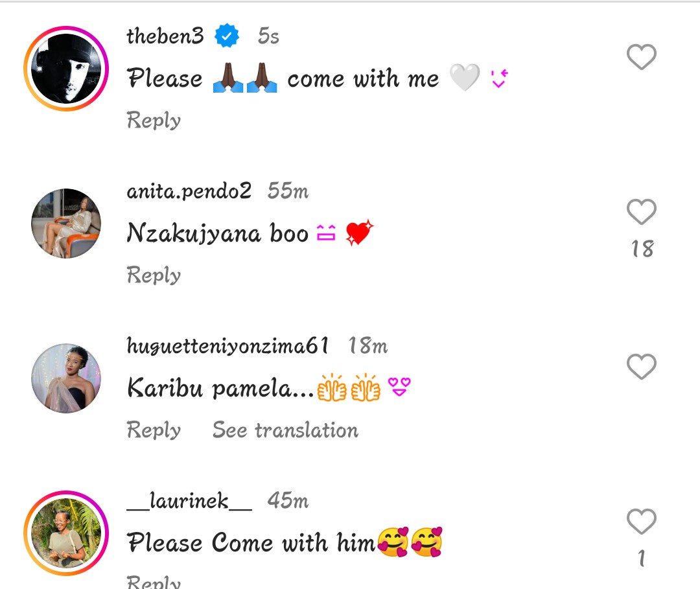Viewport: 700px width, 589px height.
Task: View huguetteniyonzima61's profile photo
Action: point(66,378)
